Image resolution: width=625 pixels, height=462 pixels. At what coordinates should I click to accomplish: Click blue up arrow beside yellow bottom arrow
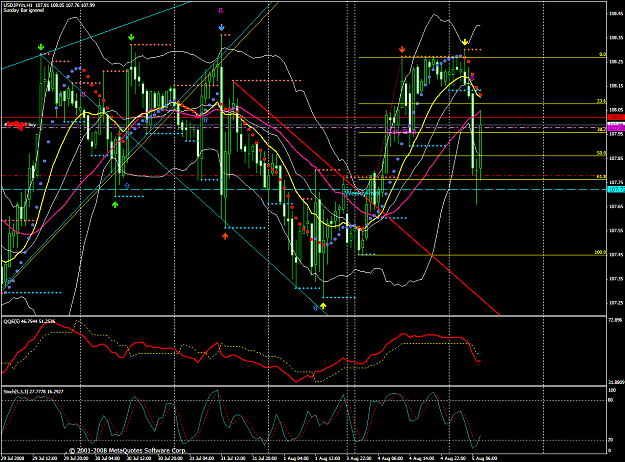[315, 307]
